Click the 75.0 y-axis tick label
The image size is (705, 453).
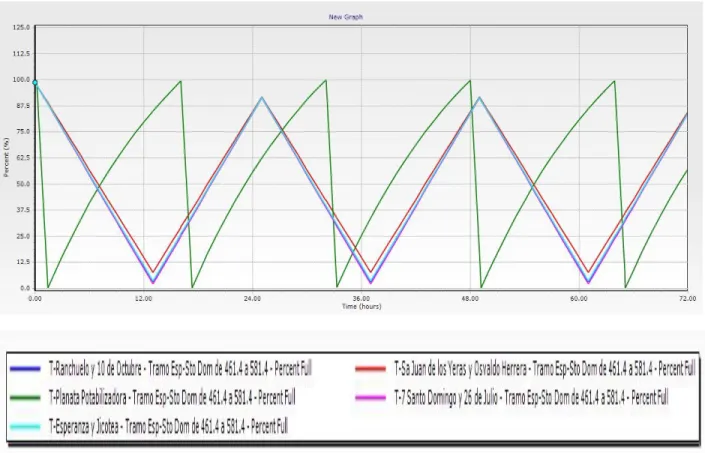tap(22, 132)
